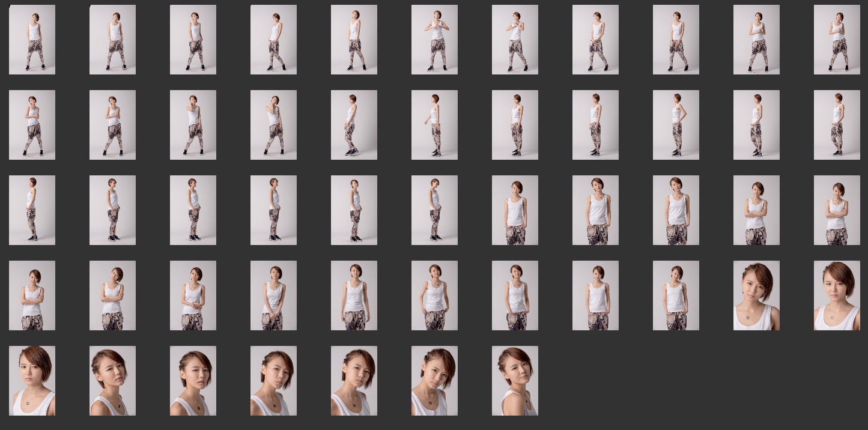
Task: Open the tenth fourth-row thumbnail, head-and-shoulders portrait
Action: coord(756,295)
